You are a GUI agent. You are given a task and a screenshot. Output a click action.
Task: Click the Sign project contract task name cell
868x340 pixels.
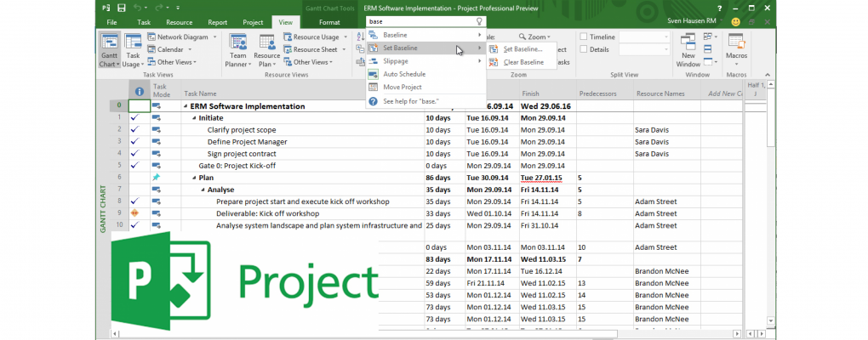coord(302,154)
